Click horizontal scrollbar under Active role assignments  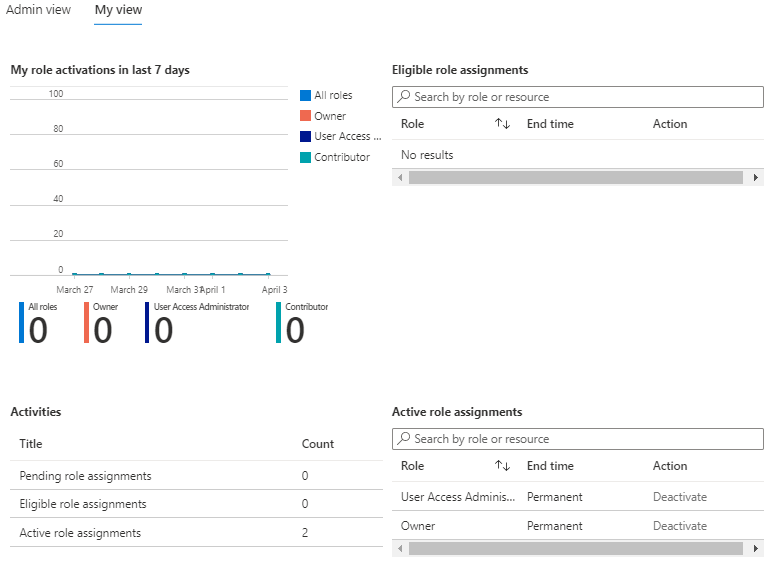click(578, 548)
